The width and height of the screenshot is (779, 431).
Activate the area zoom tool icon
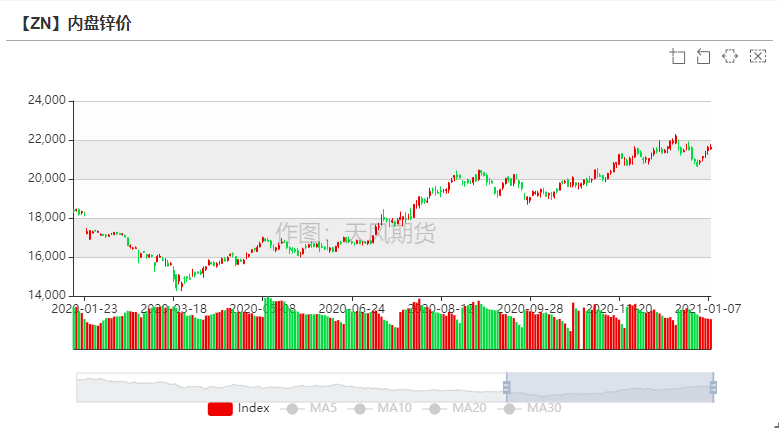pos(678,56)
